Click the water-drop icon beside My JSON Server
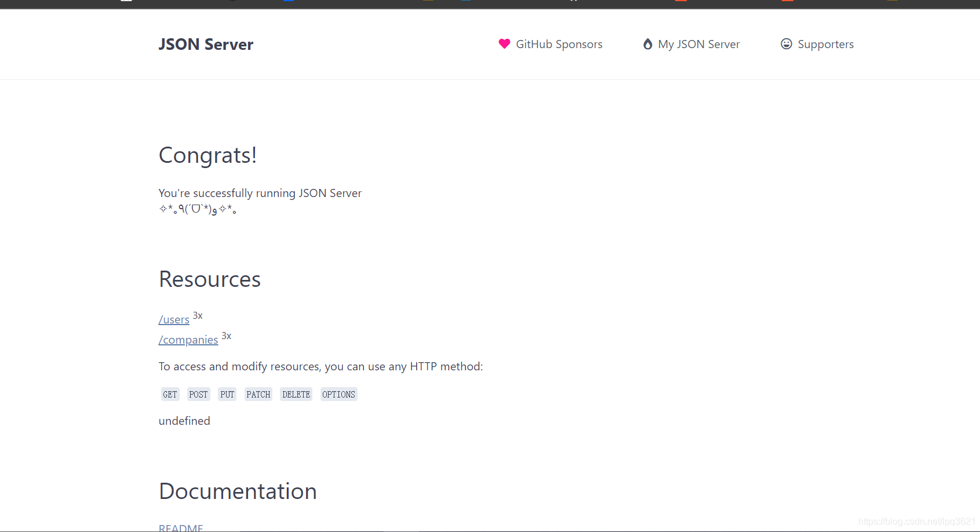Image resolution: width=980 pixels, height=532 pixels. (x=647, y=44)
